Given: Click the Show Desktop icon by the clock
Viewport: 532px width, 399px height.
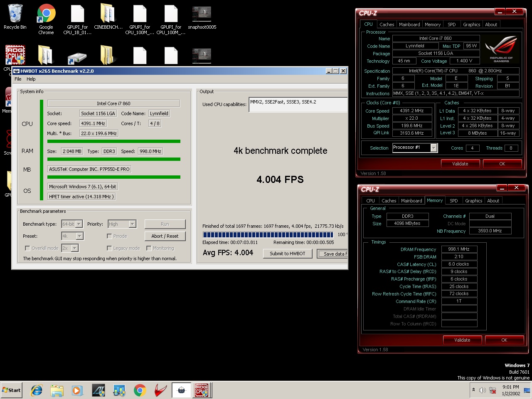Looking at the screenshot, I should click(x=527, y=390).
